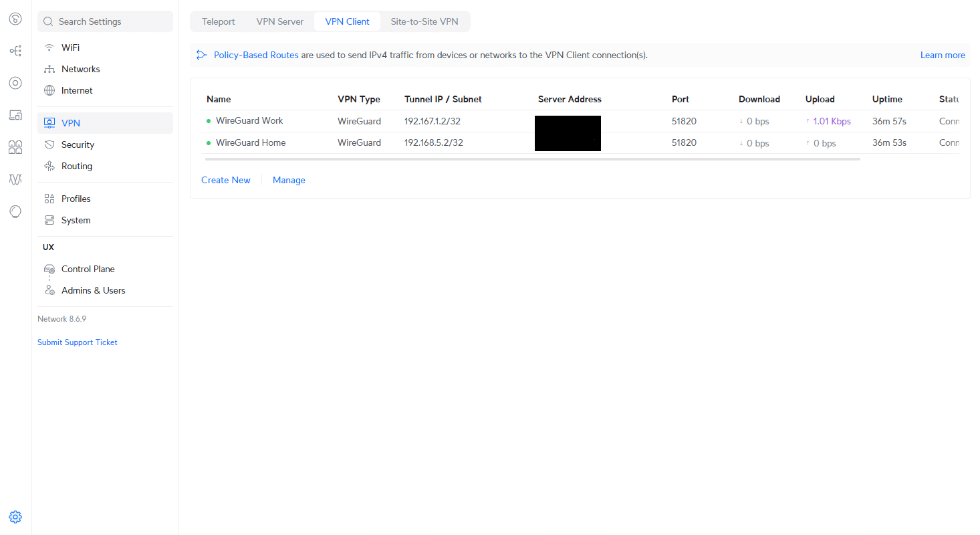Select the WireGuard Work row name
The height and width of the screenshot is (535, 980).
click(x=249, y=120)
